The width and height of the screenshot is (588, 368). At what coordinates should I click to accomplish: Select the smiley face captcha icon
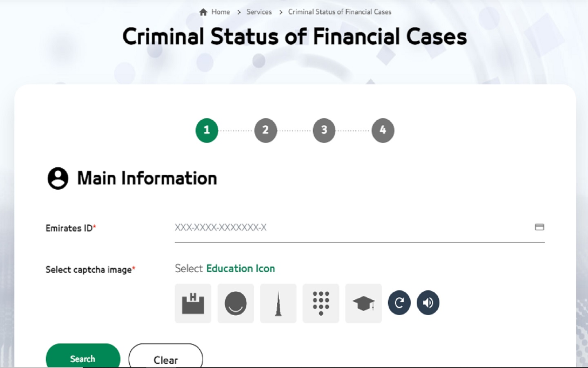click(236, 303)
